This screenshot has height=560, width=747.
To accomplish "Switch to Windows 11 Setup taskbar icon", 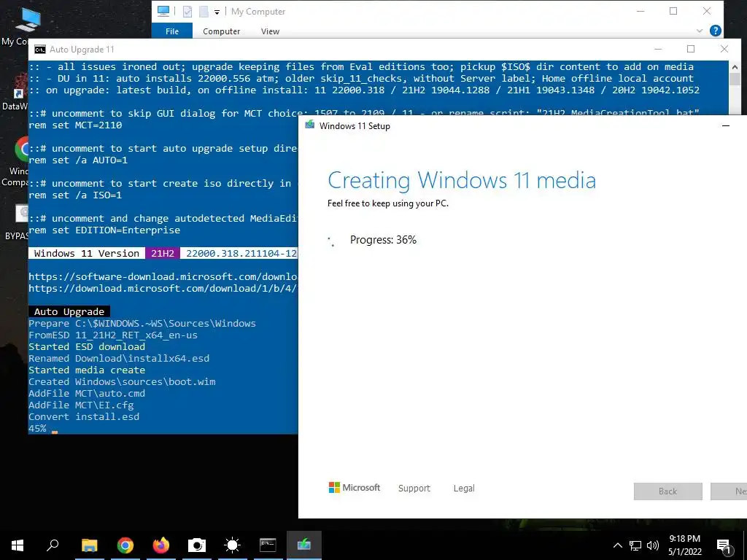I will pyautogui.click(x=304, y=545).
